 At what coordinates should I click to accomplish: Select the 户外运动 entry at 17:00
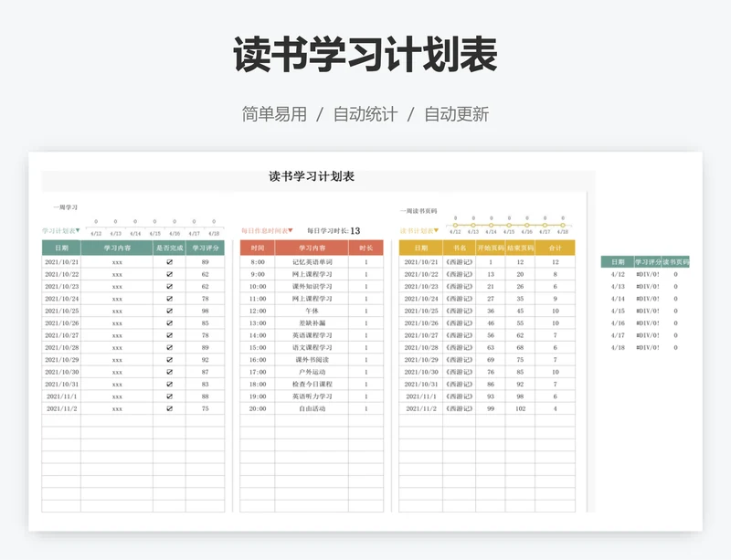point(313,373)
